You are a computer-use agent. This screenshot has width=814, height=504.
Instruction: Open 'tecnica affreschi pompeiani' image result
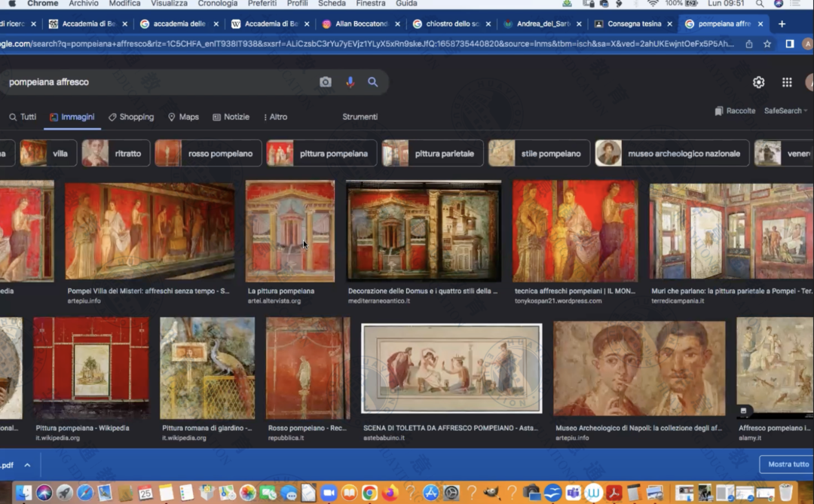tap(575, 231)
